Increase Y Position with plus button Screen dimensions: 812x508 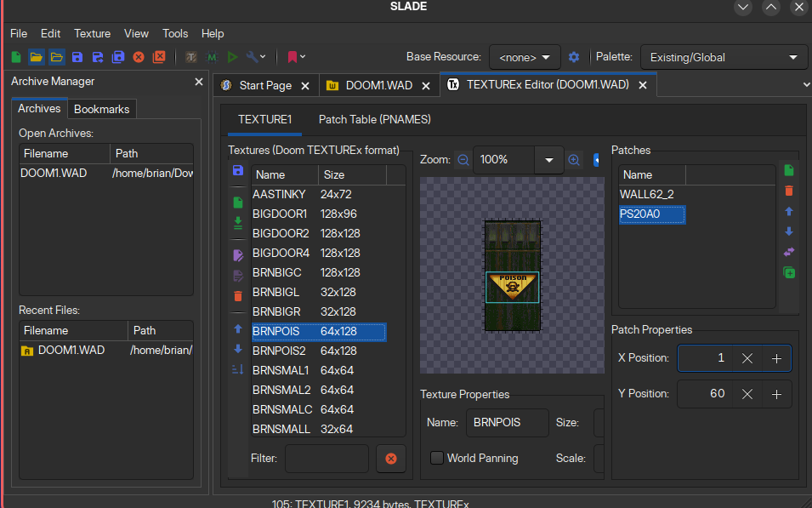776,395
